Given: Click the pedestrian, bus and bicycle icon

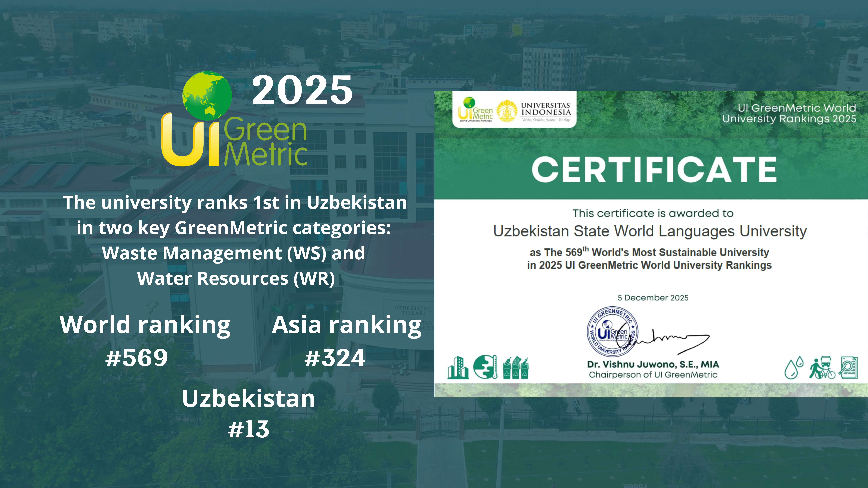Looking at the screenshot, I should [x=822, y=368].
